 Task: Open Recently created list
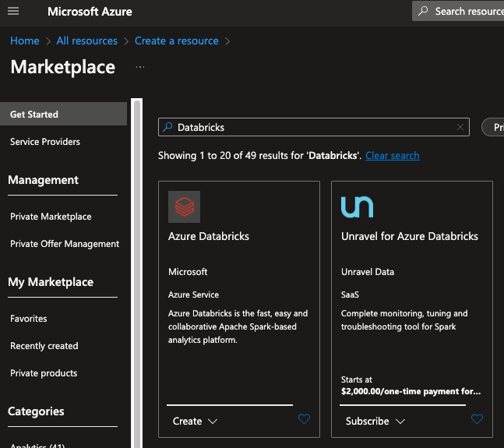(x=44, y=346)
